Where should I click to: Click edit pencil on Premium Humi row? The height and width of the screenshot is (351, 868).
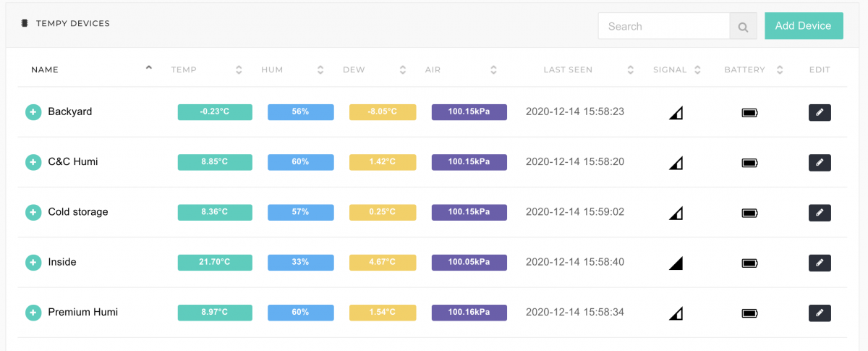(820, 313)
